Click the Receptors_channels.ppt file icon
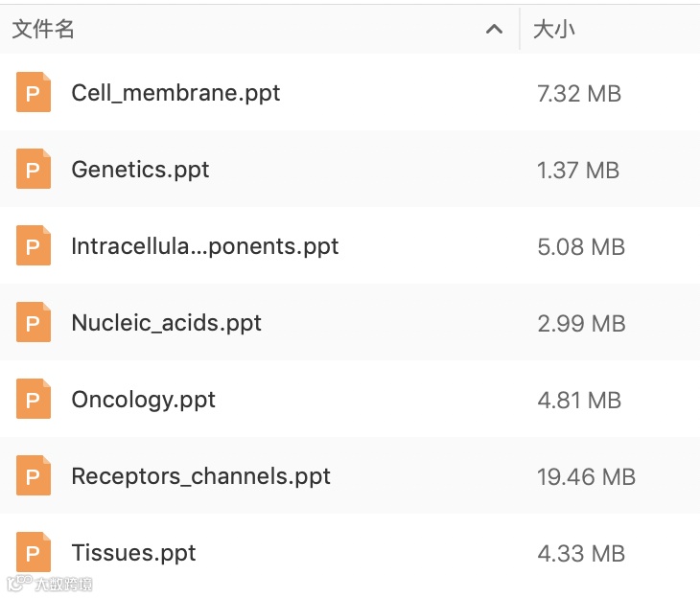Viewport: 700px width, 598px height. click(34, 476)
